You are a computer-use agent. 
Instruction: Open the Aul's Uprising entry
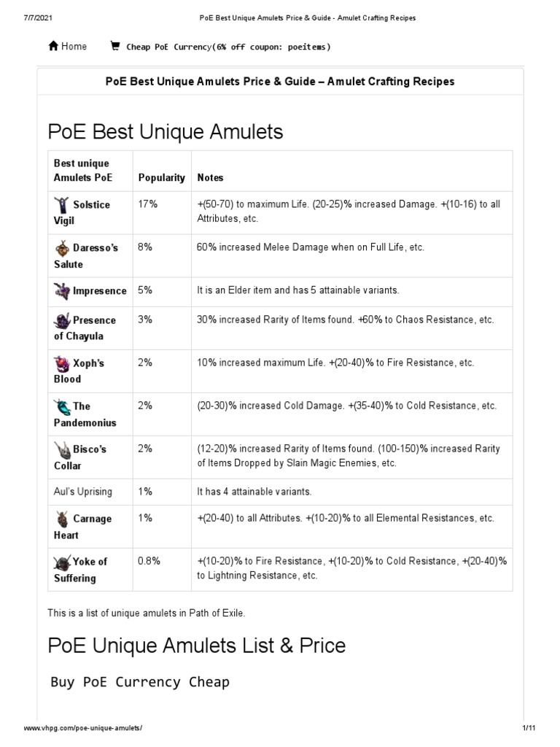pos(83,492)
